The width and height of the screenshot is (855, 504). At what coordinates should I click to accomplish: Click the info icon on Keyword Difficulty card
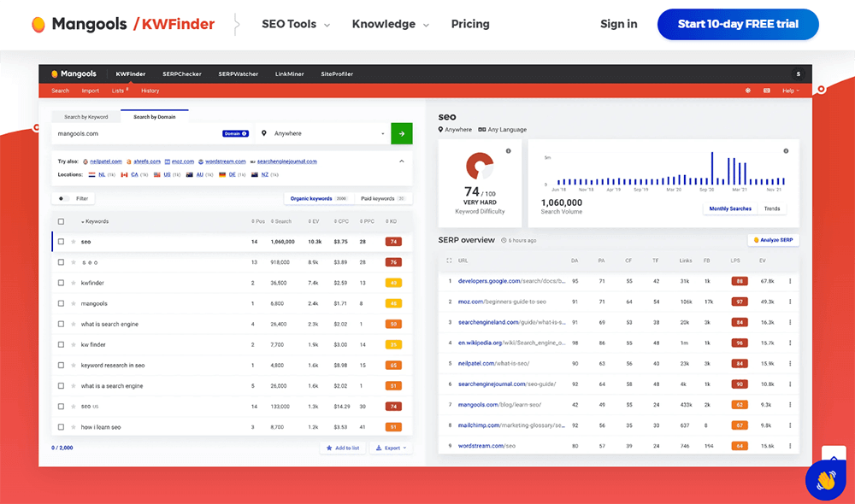508,151
